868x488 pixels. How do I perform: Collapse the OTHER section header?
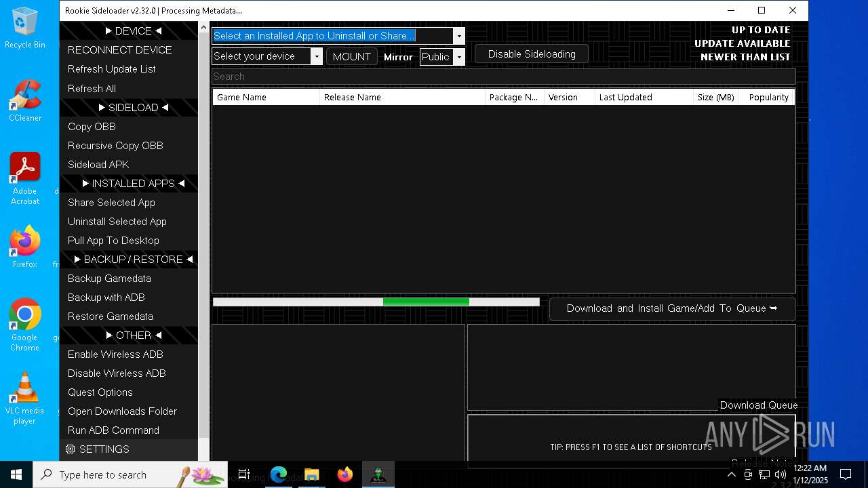click(128, 335)
